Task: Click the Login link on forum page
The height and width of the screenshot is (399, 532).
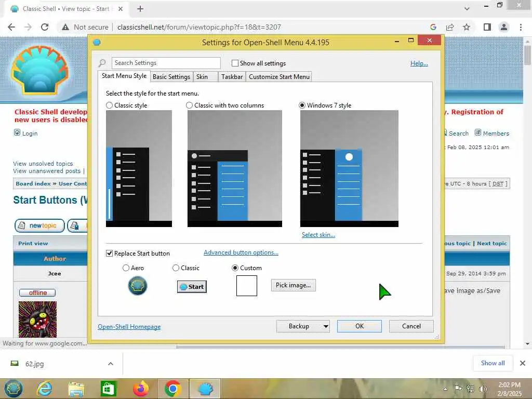Action: click(30, 134)
